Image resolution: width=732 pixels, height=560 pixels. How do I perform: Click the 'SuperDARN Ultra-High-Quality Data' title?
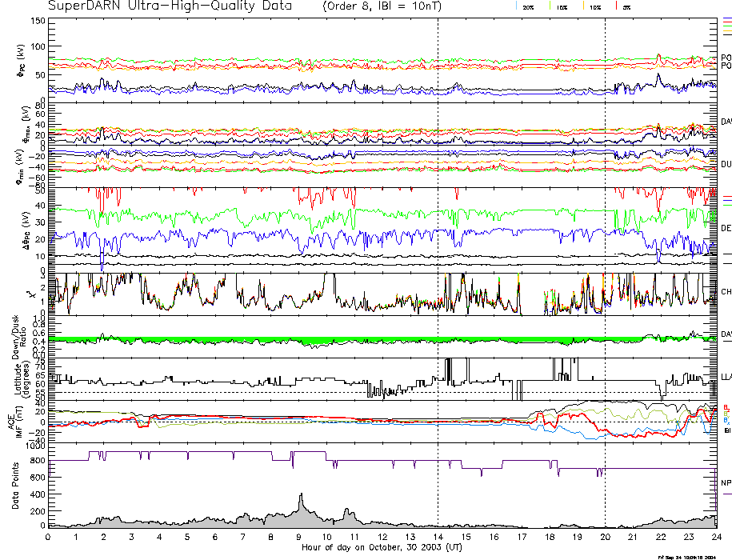coord(170,6)
